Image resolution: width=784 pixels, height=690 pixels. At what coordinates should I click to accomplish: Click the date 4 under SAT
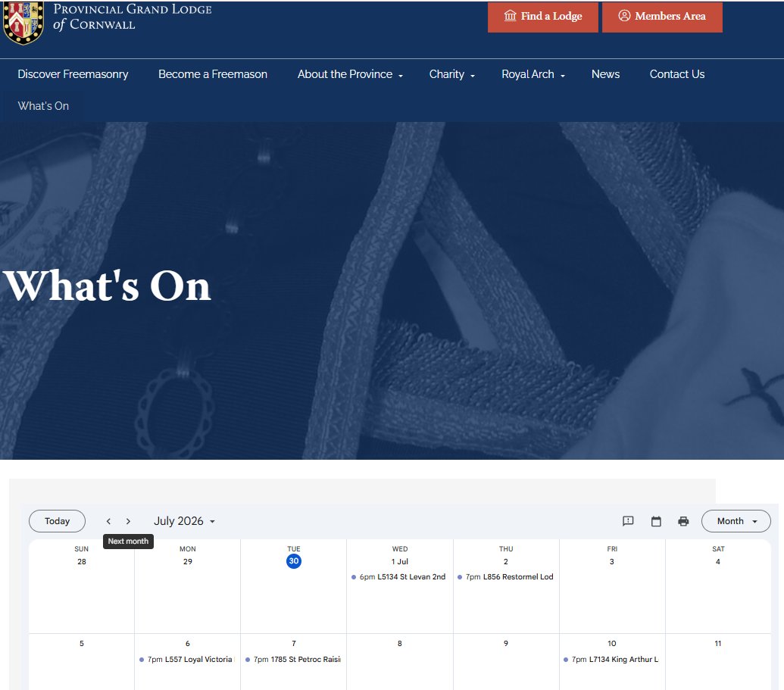pos(718,561)
